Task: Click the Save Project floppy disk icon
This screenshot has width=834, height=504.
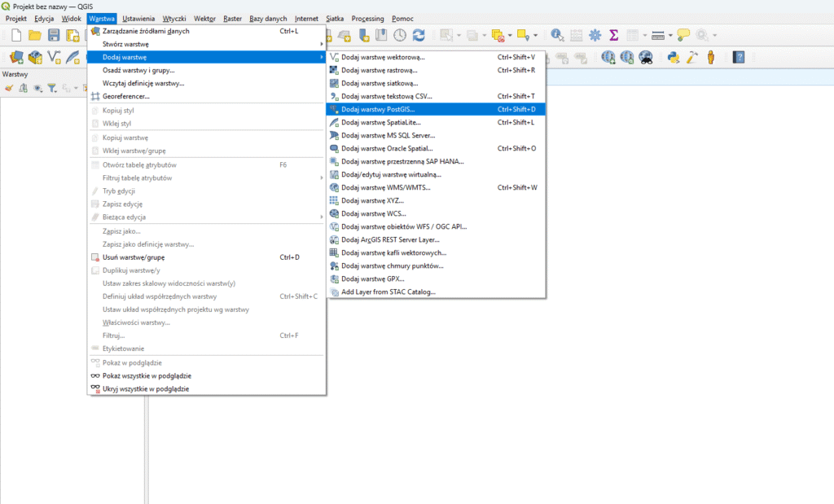Action: click(54, 35)
